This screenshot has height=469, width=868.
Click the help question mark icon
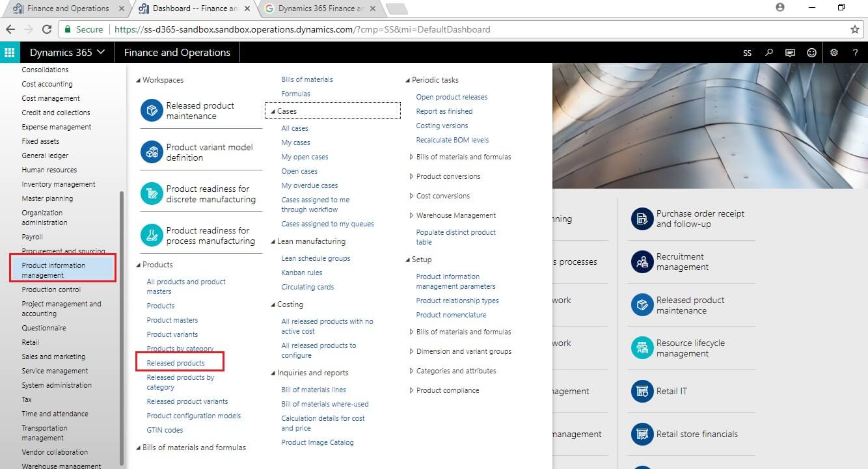click(x=856, y=53)
